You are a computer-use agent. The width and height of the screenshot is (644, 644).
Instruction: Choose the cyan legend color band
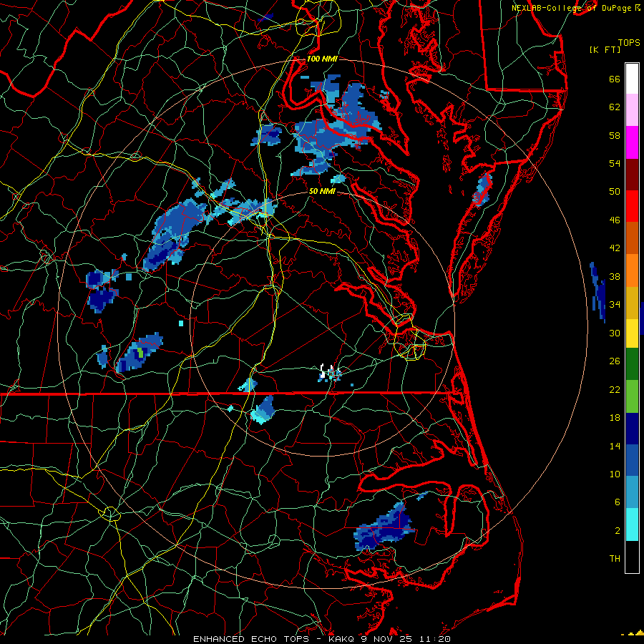[632, 525]
